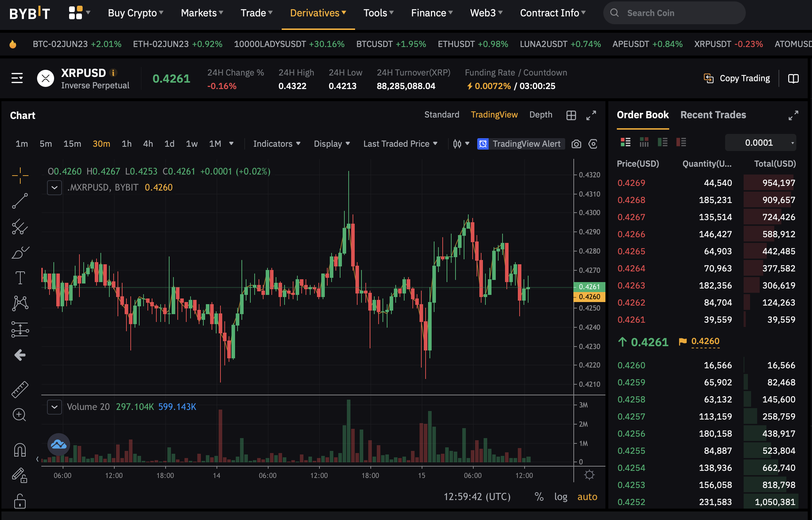This screenshot has height=520, width=812.
Task: Select the 1h timeframe
Action: tap(126, 144)
